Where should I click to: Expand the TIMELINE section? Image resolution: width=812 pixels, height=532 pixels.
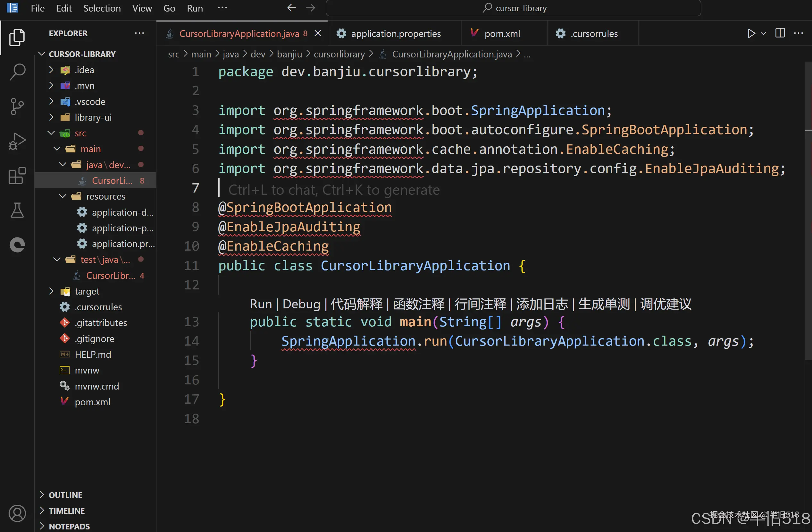67,511
